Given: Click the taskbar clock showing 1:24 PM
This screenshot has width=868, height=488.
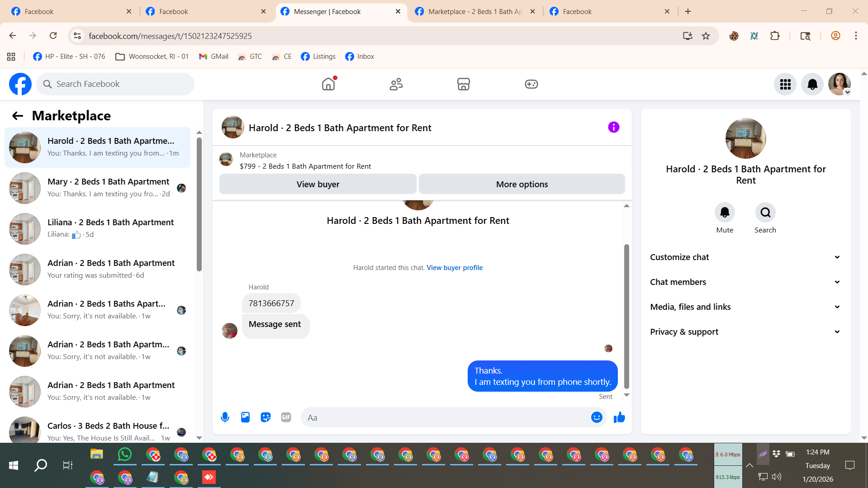Looking at the screenshot, I should tap(818, 452).
